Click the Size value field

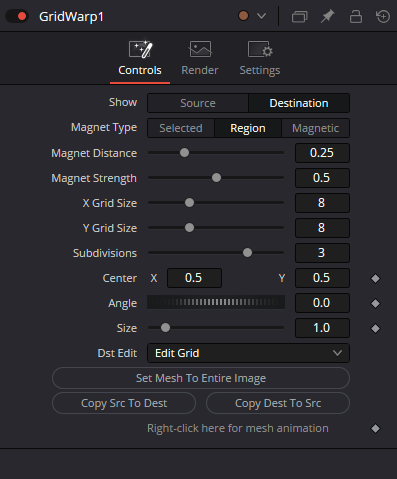[x=322, y=328]
